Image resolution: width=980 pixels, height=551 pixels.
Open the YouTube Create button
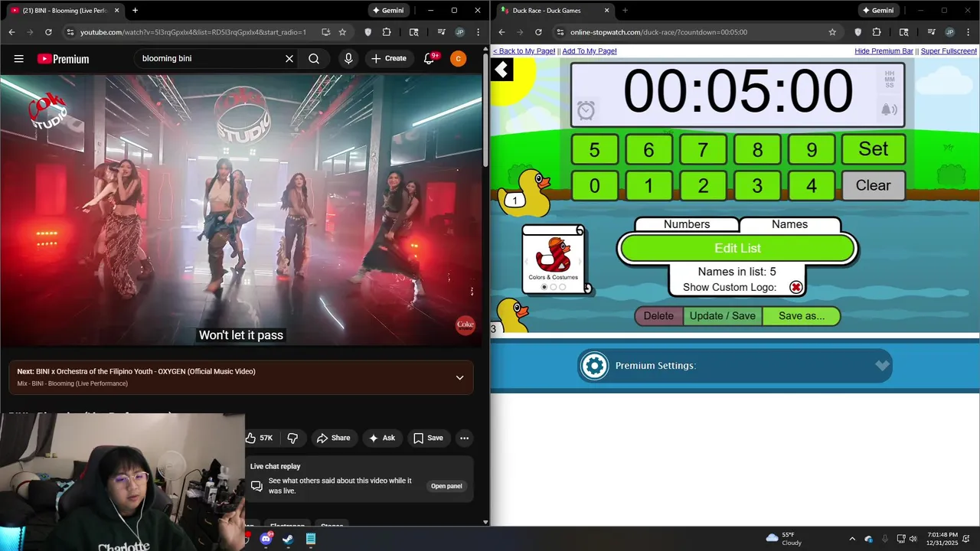click(x=389, y=59)
